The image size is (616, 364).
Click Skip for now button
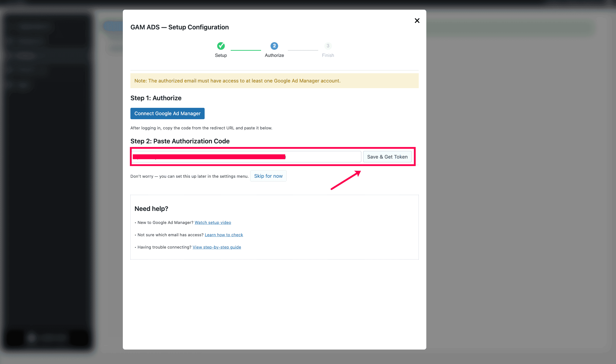268,176
